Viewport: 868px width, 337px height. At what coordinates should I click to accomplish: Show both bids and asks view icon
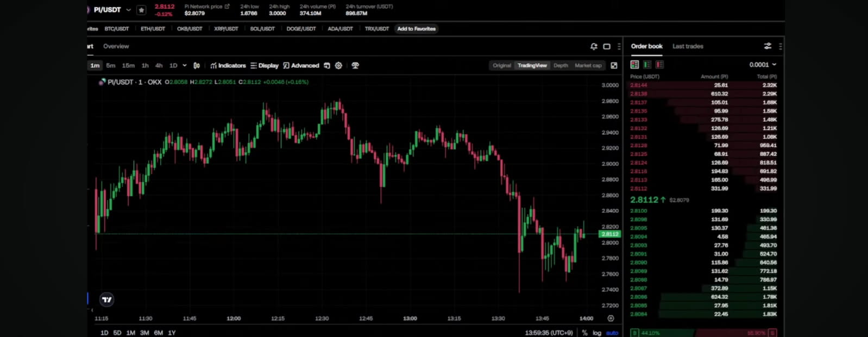(634, 65)
